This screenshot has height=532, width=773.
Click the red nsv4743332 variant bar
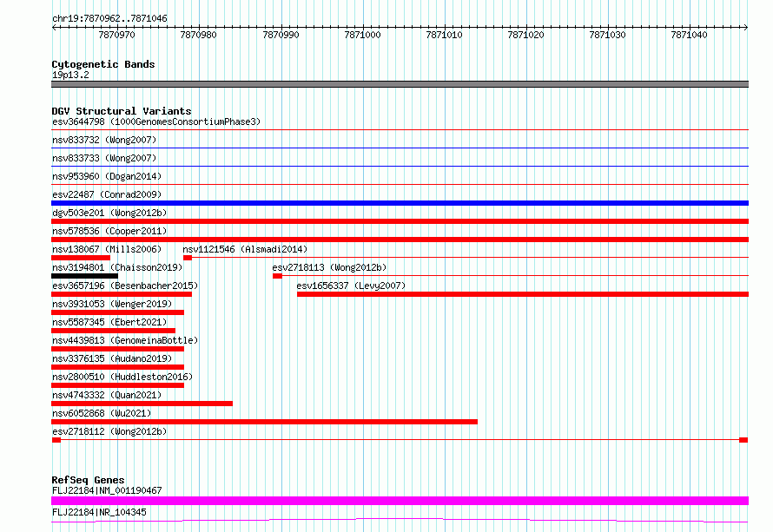tap(142, 404)
